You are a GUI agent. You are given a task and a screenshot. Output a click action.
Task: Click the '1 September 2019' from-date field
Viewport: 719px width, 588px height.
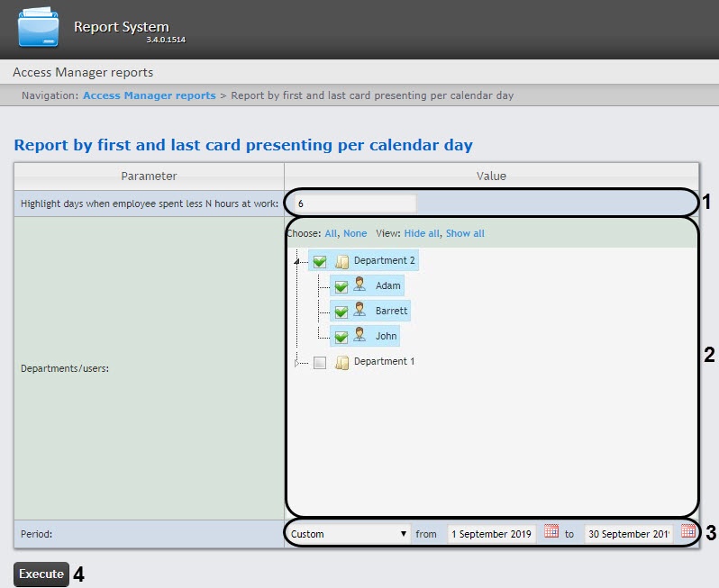(x=492, y=534)
